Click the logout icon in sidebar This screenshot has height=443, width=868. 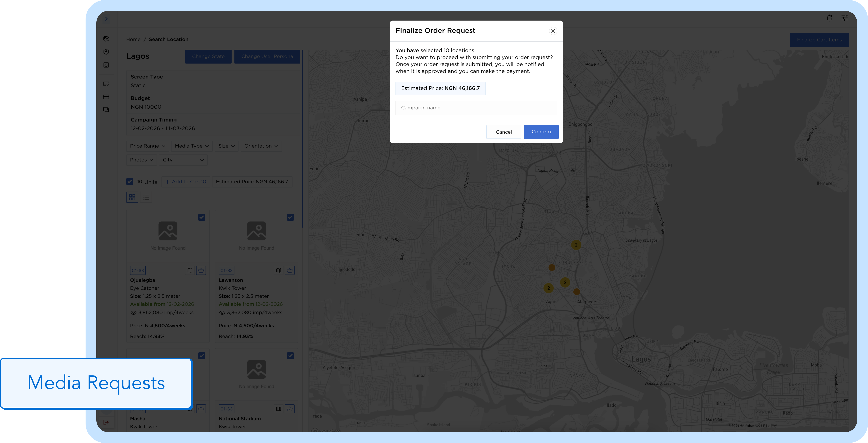tap(106, 422)
